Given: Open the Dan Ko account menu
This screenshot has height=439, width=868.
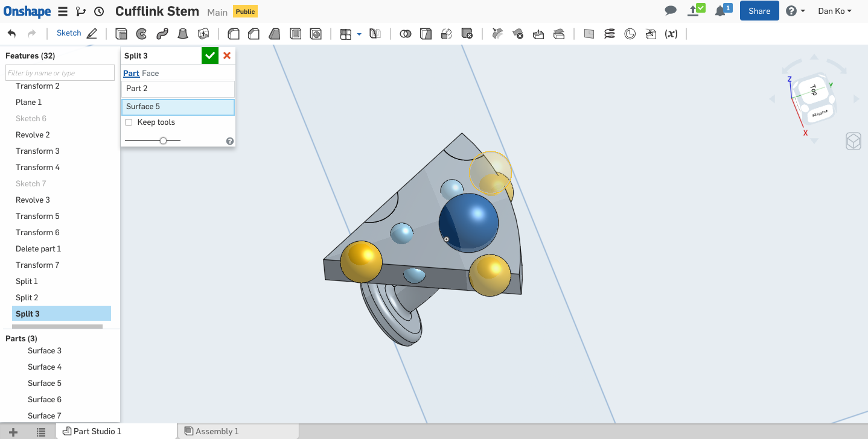Looking at the screenshot, I should [x=834, y=11].
